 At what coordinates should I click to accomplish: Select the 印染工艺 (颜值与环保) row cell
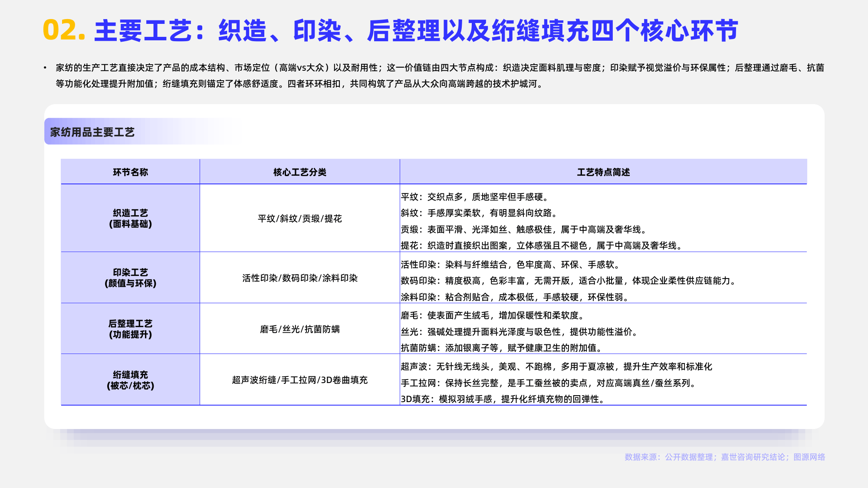coord(130,278)
